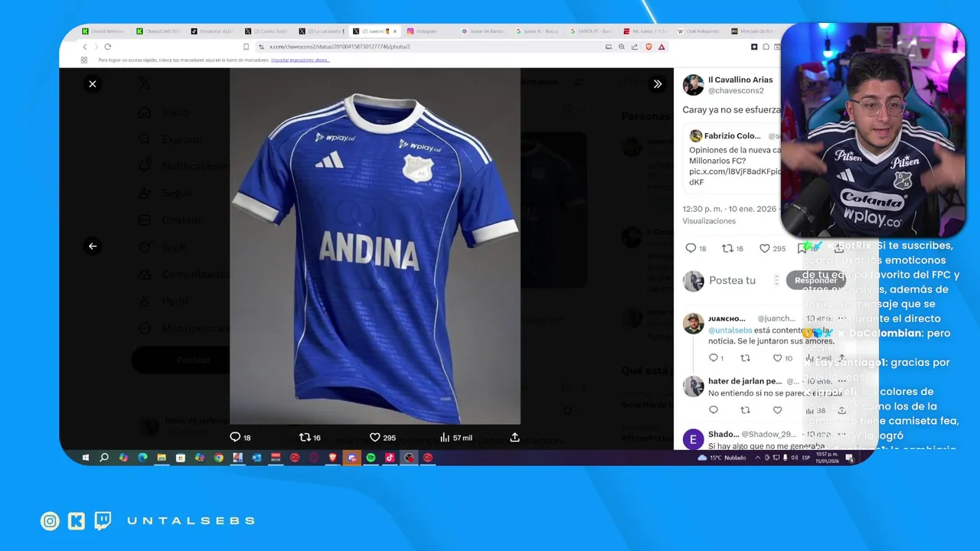This screenshot has height=551, width=980.
Task: Open the @chavescons2 handle link
Action: pos(736,91)
